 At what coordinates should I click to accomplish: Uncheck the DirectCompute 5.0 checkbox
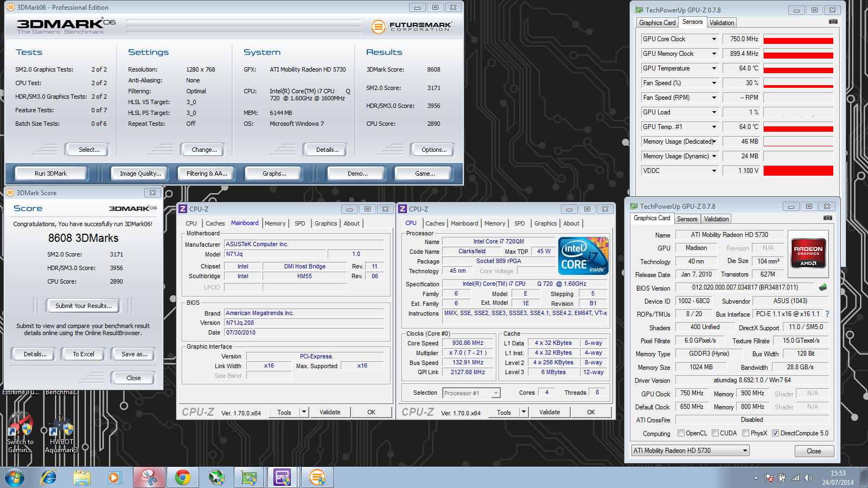tap(776, 433)
